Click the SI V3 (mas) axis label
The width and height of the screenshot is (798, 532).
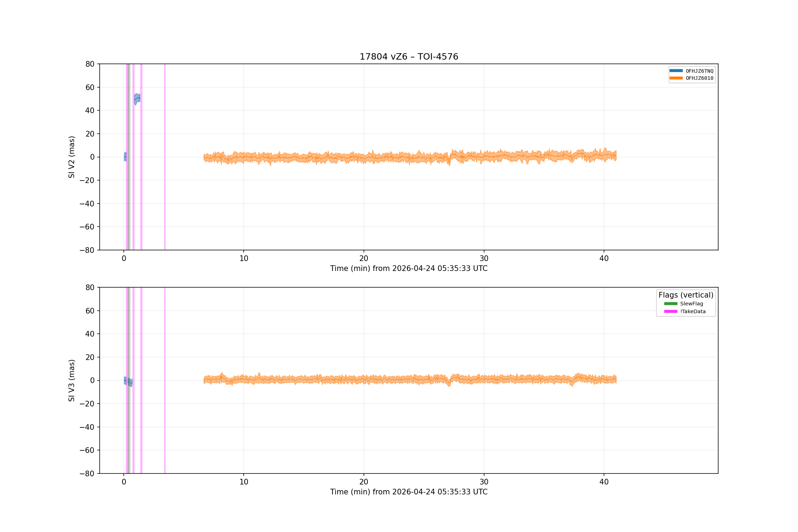(72, 380)
